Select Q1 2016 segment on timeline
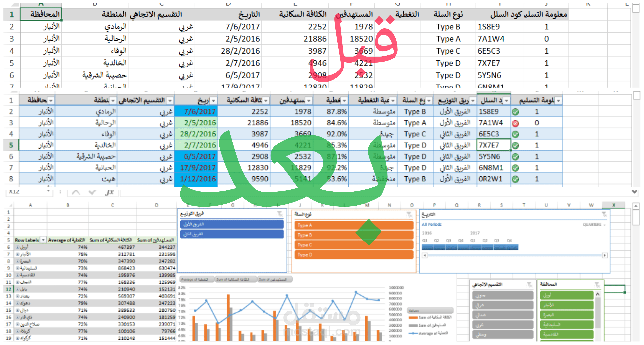This screenshot has width=644, height=345. coord(427,247)
